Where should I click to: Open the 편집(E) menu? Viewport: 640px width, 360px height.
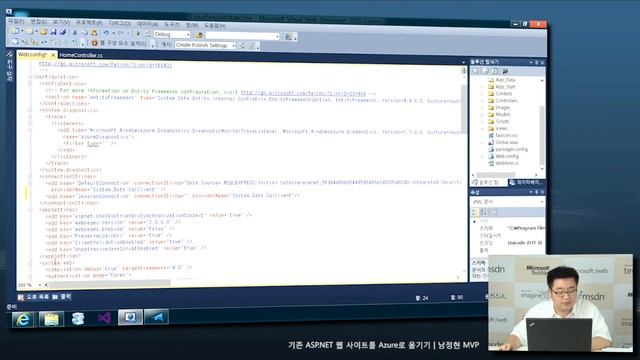coord(38,22)
